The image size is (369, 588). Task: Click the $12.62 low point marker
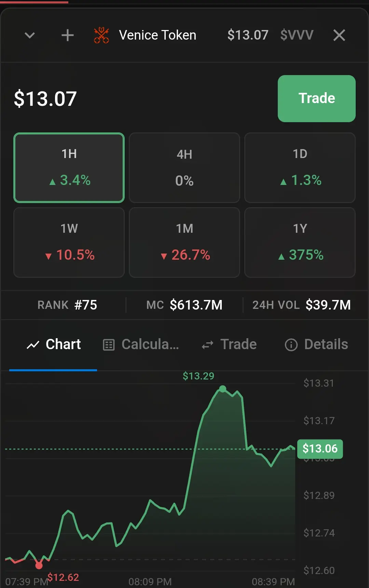click(39, 565)
